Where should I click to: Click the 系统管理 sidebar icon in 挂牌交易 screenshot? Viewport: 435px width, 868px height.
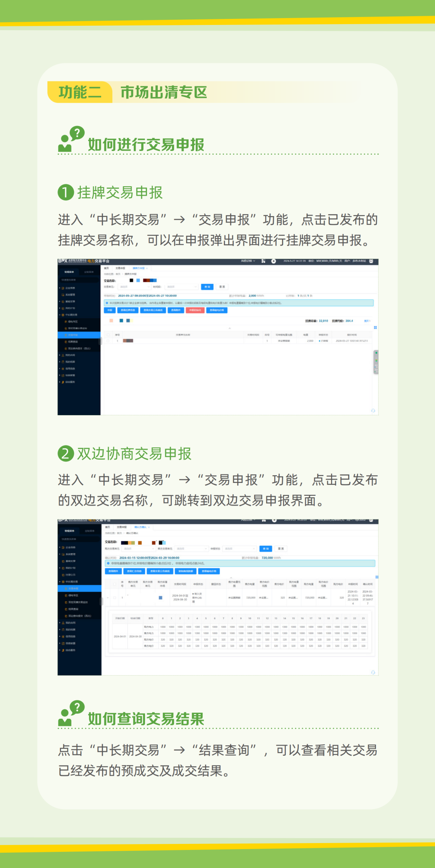tap(63, 295)
